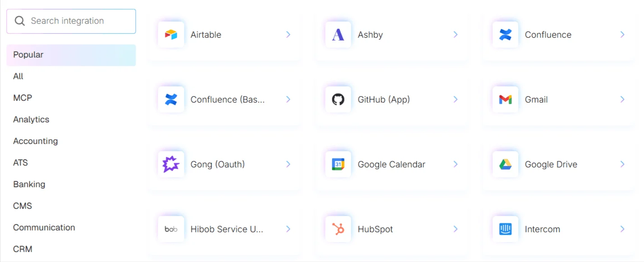The height and width of the screenshot is (262, 644).
Task: Click the Gmail envelope icon
Action: point(506,99)
